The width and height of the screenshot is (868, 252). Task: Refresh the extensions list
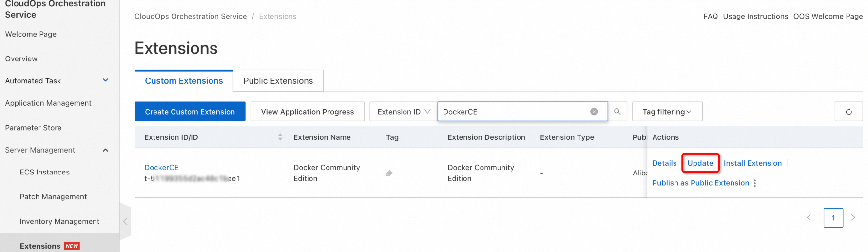[849, 112]
